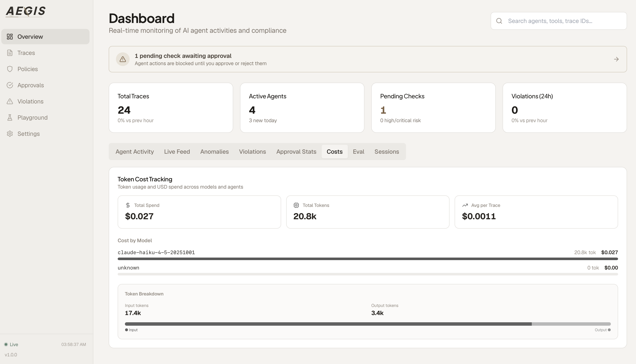Click the chip icon on Total Tokens card
The width and height of the screenshot is (636, 364).
pyautogui.click(x=296, y=205)
